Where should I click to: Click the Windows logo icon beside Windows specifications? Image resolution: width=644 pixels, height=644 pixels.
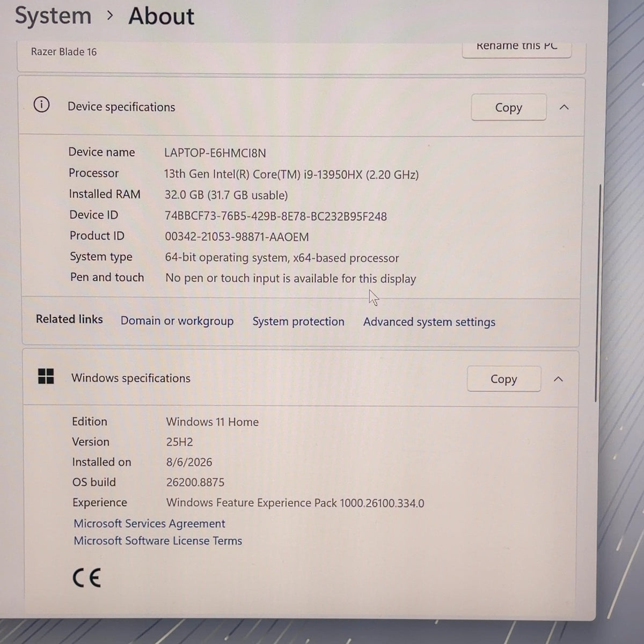pyautogui.click(x=46, y=376)
